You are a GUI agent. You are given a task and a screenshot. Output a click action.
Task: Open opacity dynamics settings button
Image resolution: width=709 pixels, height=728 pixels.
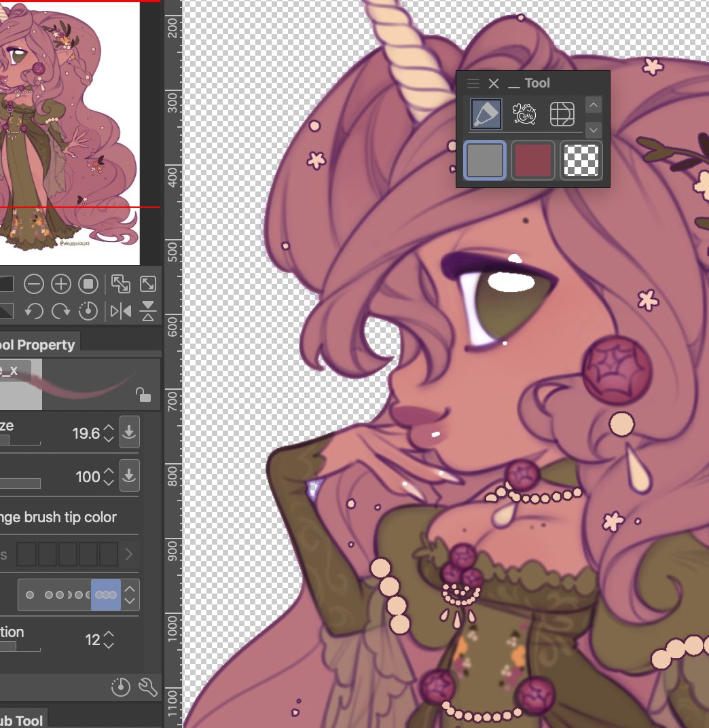click(x=130, y=475)
